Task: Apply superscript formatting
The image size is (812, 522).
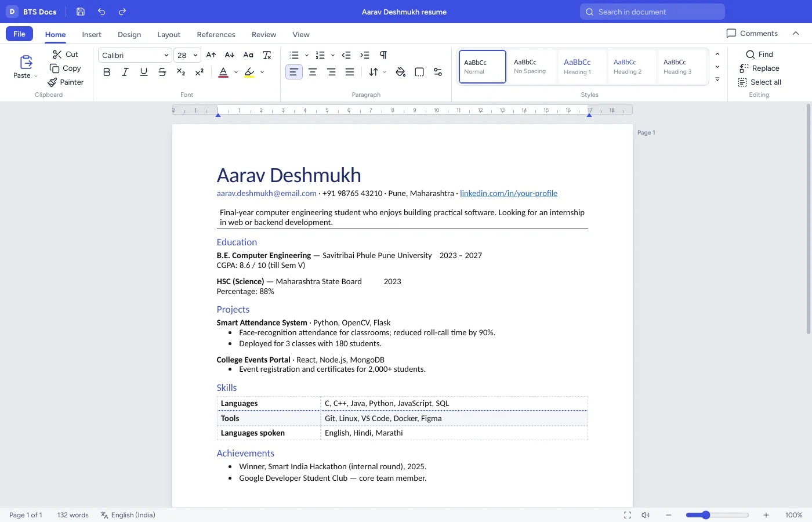Action: coord(200,72)
